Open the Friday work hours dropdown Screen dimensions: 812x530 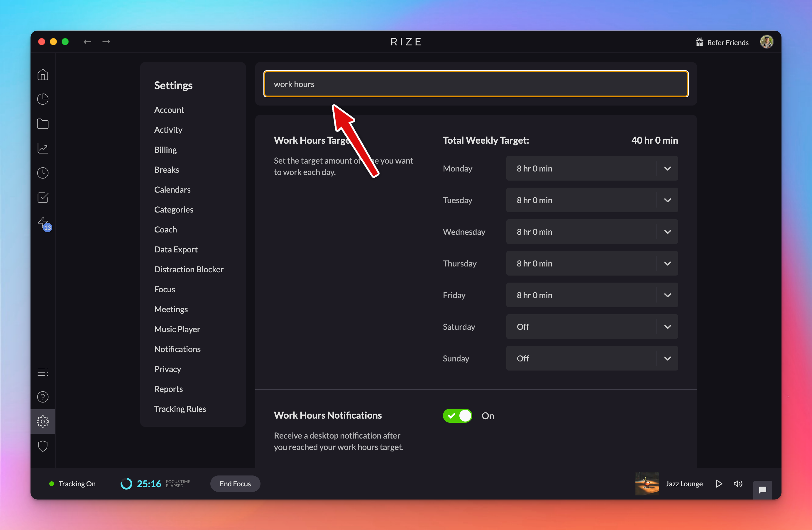coord(592,295)
